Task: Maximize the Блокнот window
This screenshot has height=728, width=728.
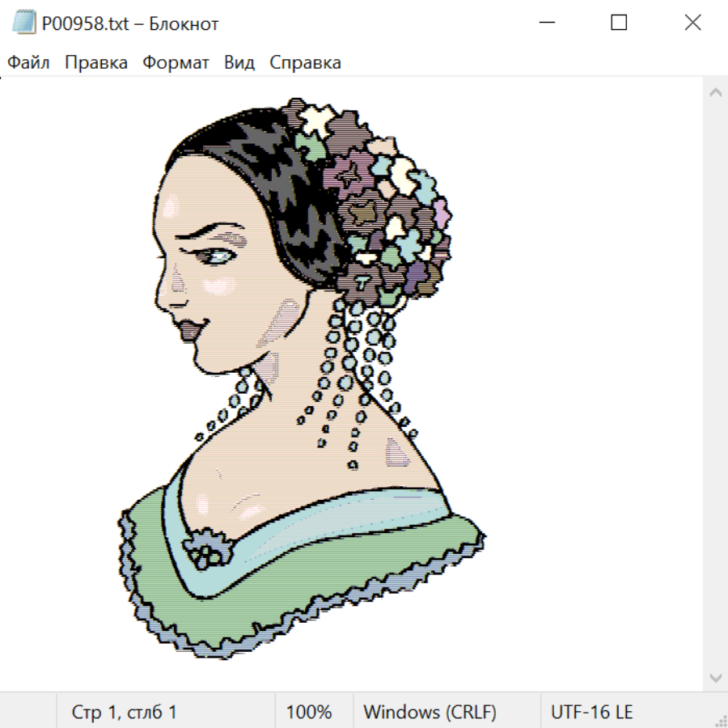Action: [x=619, y=23]
